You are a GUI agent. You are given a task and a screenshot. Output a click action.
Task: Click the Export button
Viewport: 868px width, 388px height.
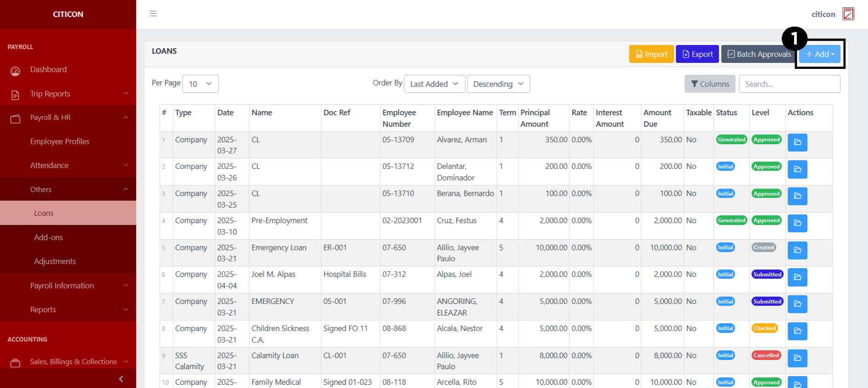point(697,54)
